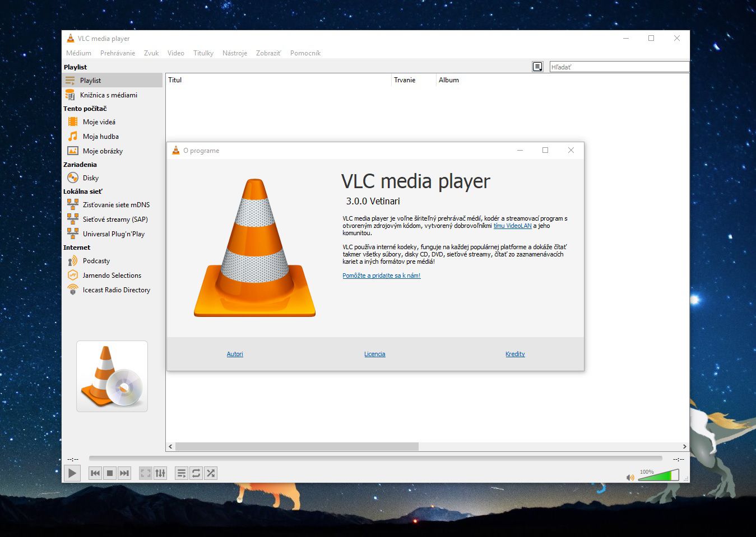Close the O programe dialog

[x=571, y=150]
